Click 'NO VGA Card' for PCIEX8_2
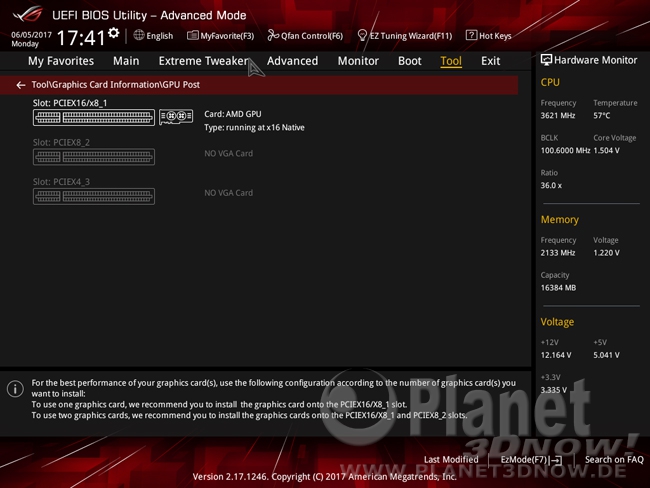The width and height of the screenshot is (650, 488). tap(228, 153)
